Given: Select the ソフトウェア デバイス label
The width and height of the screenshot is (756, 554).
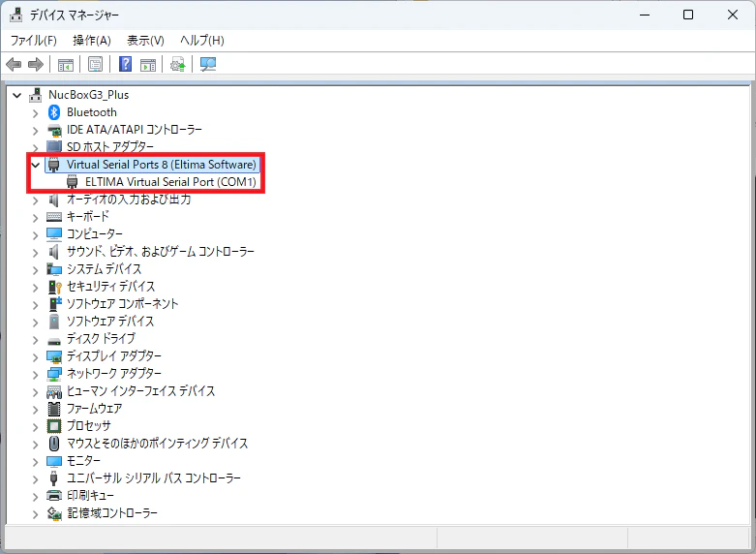Looking at the screenshot, I should (x=110, y=322).
